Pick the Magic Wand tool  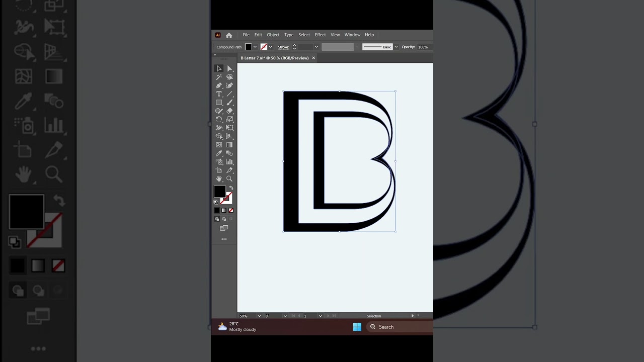pos(219,77)
